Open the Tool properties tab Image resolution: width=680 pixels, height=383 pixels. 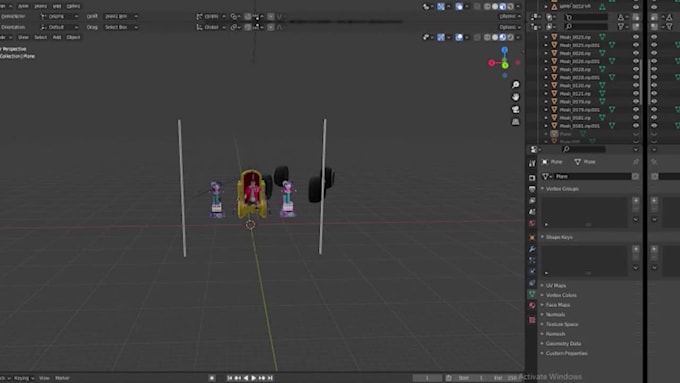(532, 164)
